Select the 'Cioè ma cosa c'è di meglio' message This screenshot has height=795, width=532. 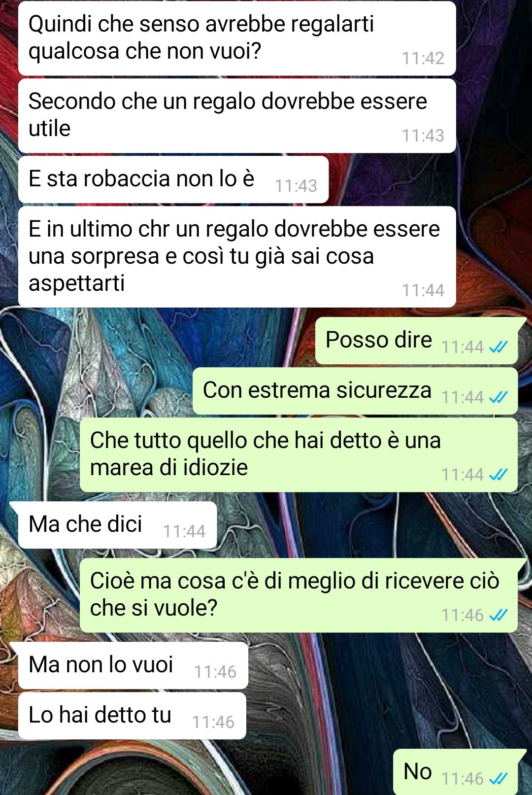pyautogui.click(x=299, y=595)
